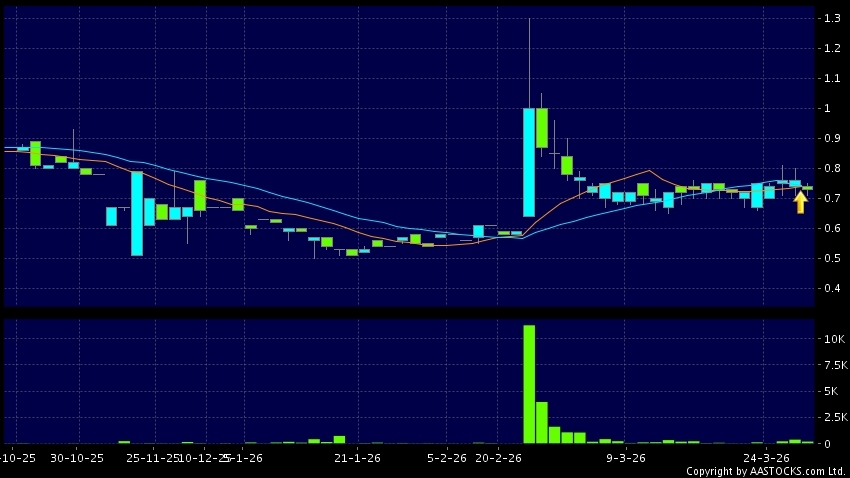This screenshot has width=850, height=478.
Task: Select the 7.5K volume axis label
Action: (829, 366)
